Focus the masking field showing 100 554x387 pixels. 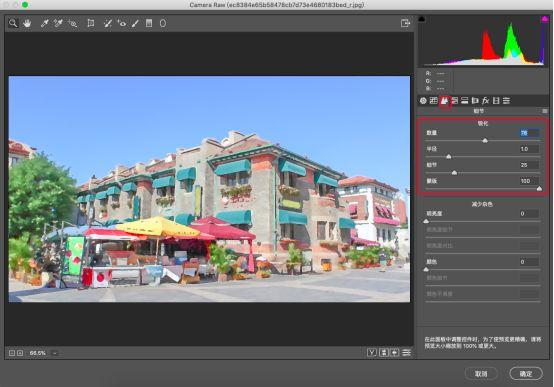click(529, 181)
